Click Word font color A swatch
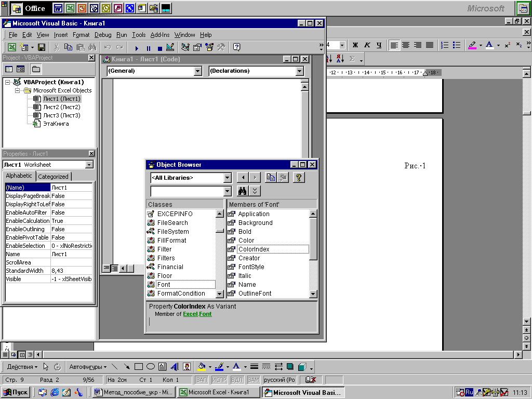Image resolution: width=532 pixels, height=399 pixels. tap(489, 45)
